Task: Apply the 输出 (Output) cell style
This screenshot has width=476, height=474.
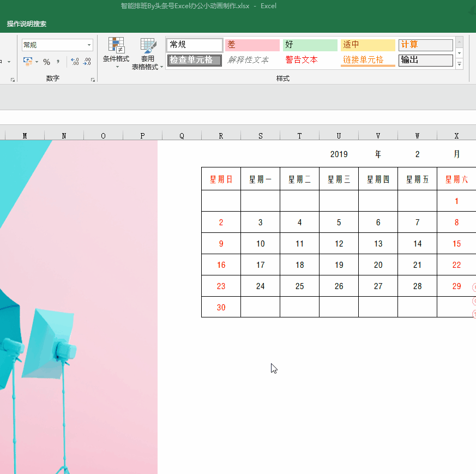Action: tap(426, 60)
